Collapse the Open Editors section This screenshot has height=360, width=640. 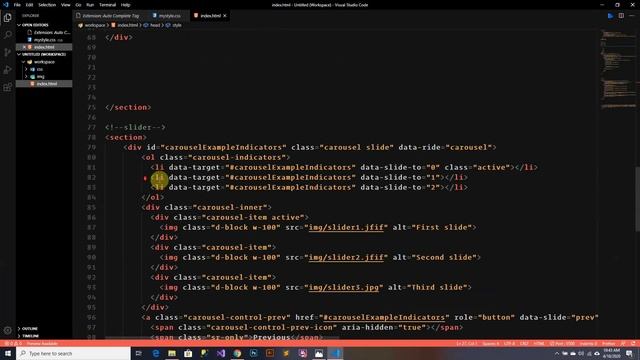click(35, 25)
